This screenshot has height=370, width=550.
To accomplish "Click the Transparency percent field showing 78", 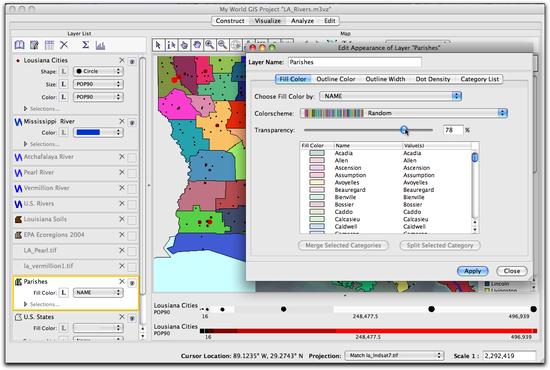I will point(453,130).
